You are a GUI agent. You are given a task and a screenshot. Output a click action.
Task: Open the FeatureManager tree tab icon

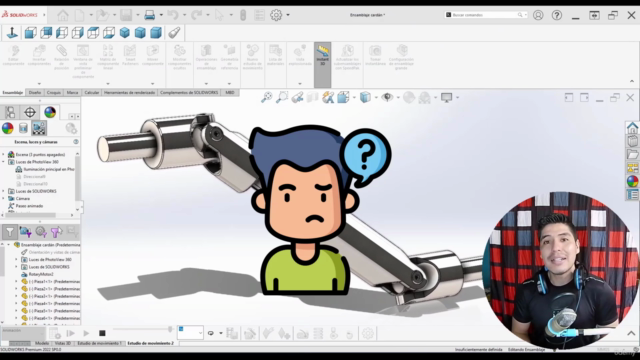[10, 112]
